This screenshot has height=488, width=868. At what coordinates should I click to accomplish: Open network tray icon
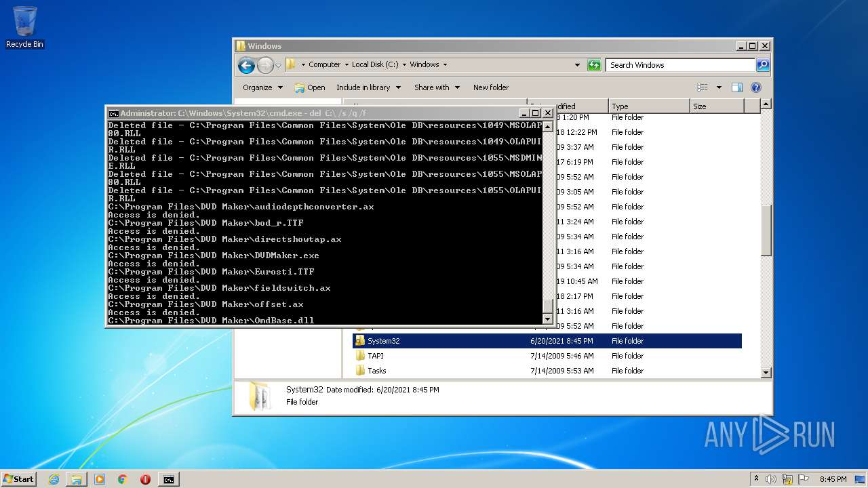(x=787, y=479)
